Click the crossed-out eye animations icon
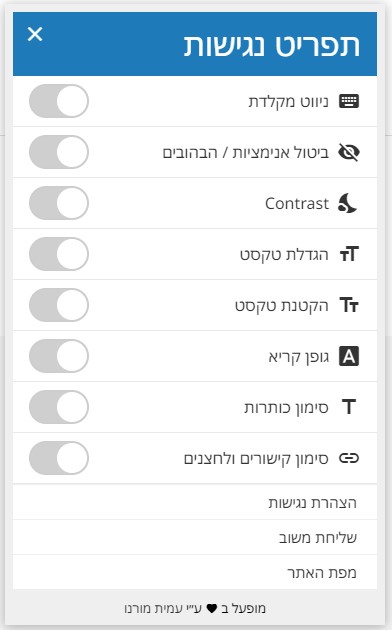 [349, 152]
